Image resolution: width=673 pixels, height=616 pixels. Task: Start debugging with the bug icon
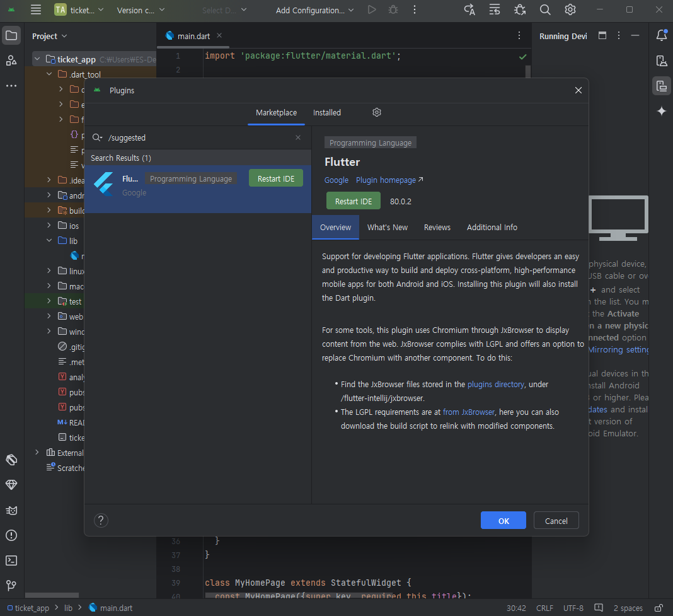(x=393, y=10)
